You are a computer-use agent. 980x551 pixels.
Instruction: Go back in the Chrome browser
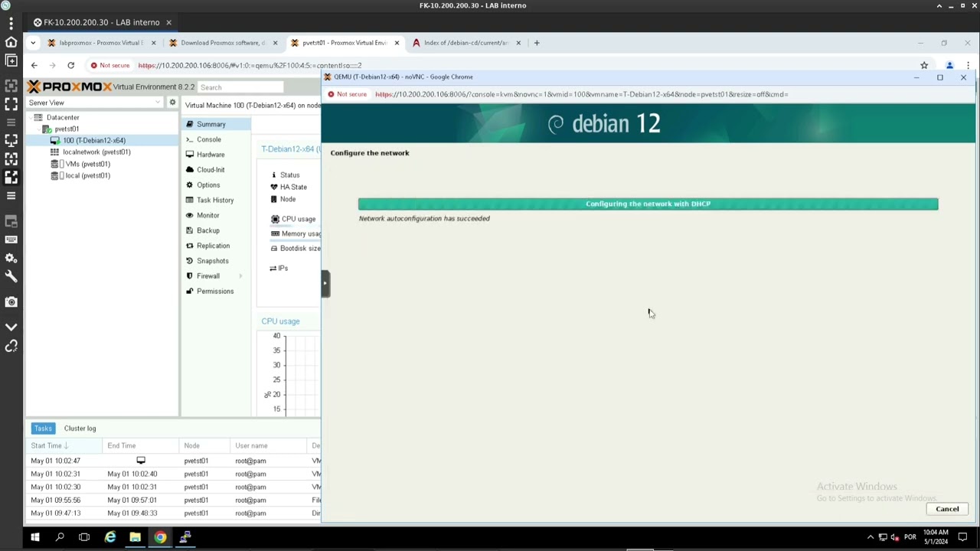click(x=34, y=65)
